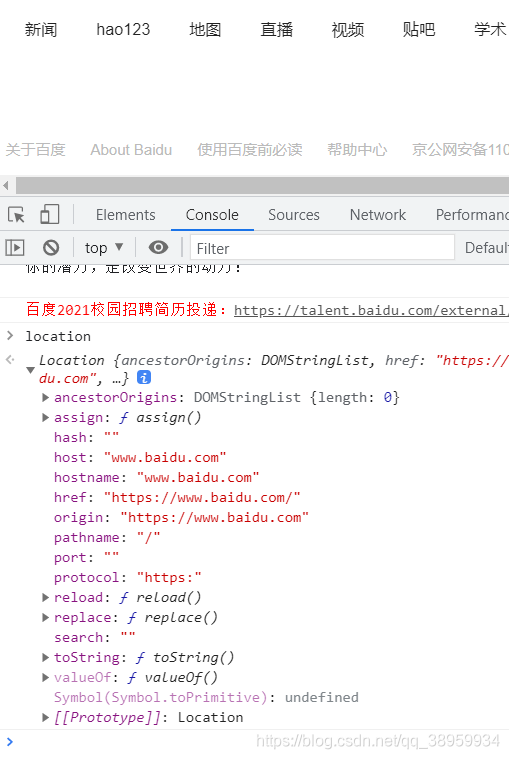Click the protocol "https:" value
This screenshot has height=759, width=509.
click(x=169, y=577)
